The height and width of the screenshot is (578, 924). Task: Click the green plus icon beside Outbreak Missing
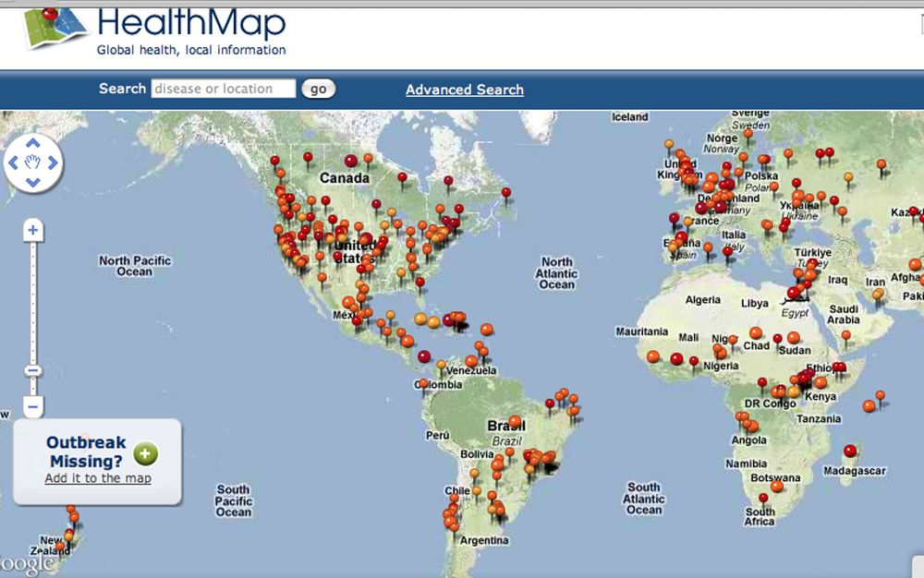(x=146, y=453)
